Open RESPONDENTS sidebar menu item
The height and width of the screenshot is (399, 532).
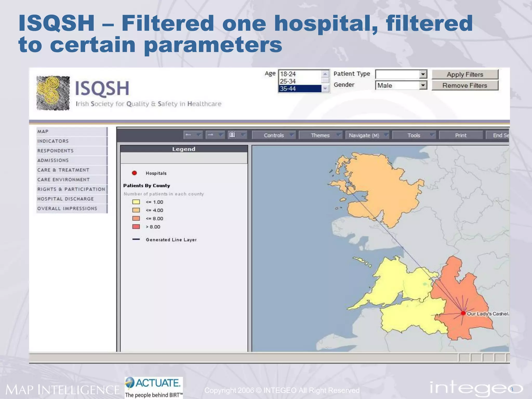[x=72, y=151]
